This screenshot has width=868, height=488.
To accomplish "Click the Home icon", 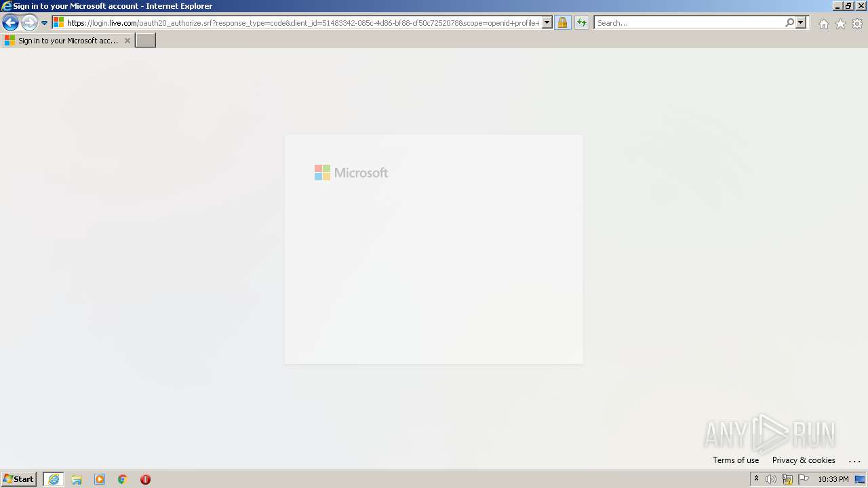I will point(823,24).
